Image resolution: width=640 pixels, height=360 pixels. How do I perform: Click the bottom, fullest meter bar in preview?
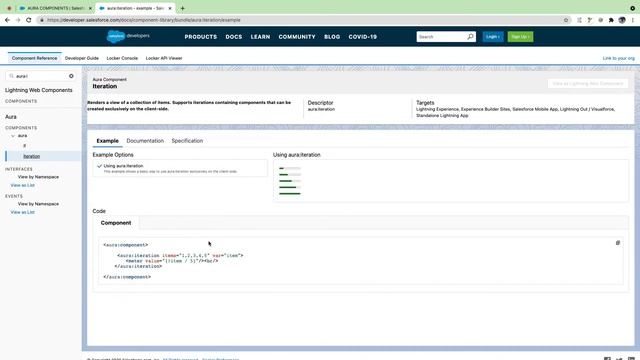(290, 193)
